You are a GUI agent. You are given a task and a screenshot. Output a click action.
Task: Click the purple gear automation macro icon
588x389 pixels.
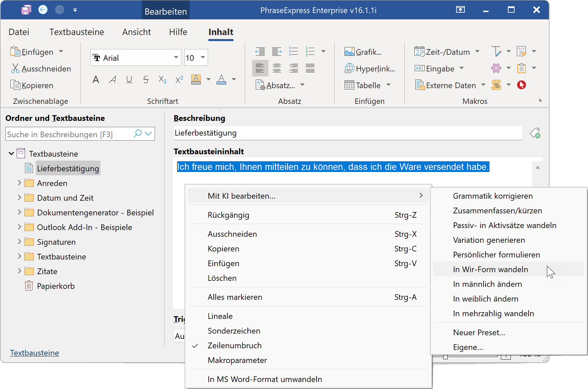click(x=496, y=68)
